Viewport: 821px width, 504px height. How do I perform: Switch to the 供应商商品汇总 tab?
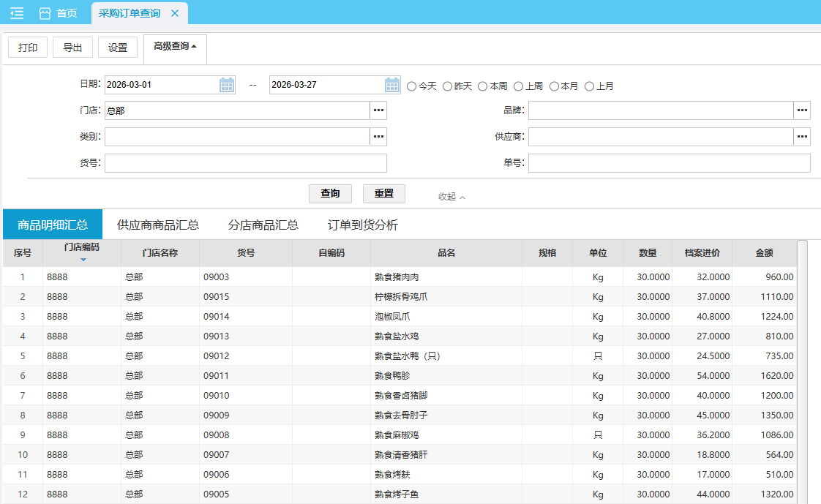pos(158,225)
